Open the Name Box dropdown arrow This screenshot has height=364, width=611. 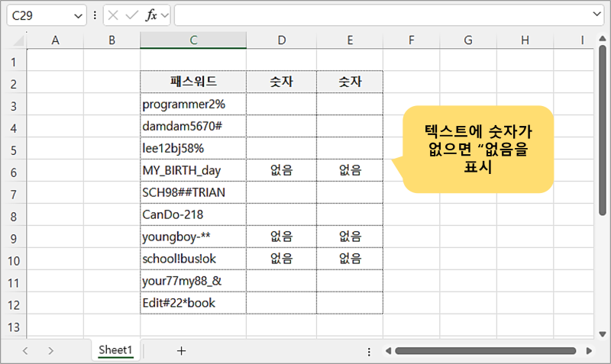(x=78, y=14)
